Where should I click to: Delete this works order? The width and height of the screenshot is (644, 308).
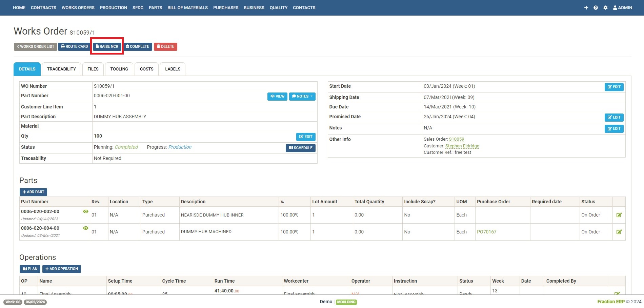point(165,46)
